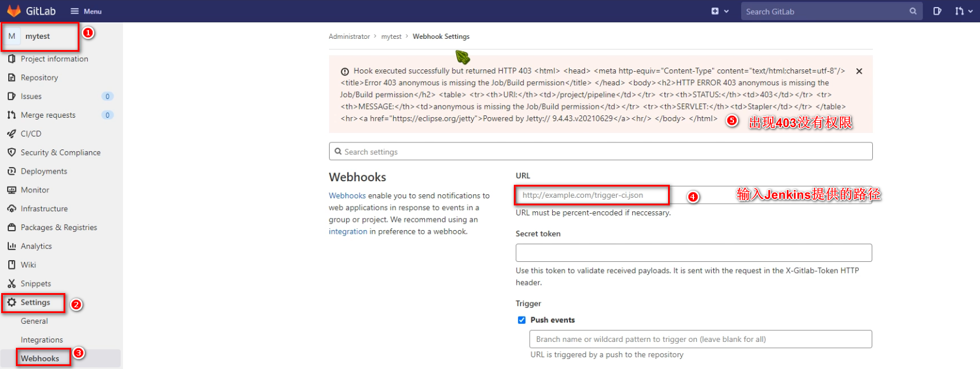Open the hamburger Menu in top bar
This screenshot has width=980, height=369.
point(86,11)
